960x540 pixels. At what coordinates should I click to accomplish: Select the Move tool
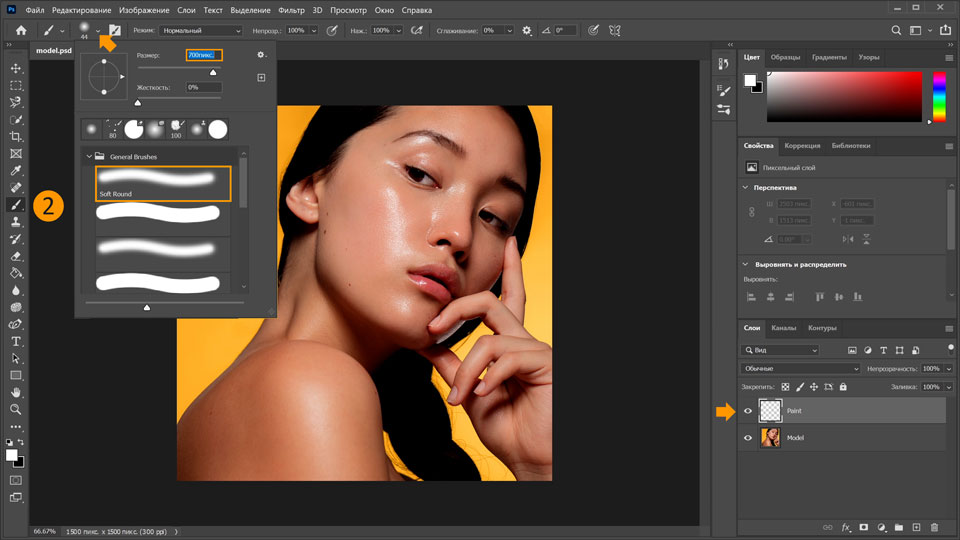[16, 68]
